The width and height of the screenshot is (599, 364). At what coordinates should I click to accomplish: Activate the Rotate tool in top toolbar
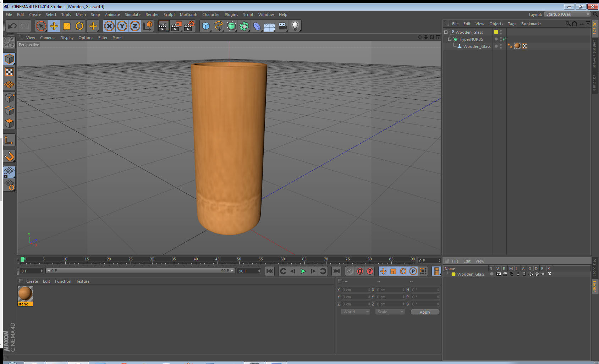click(x=79, y=26)
